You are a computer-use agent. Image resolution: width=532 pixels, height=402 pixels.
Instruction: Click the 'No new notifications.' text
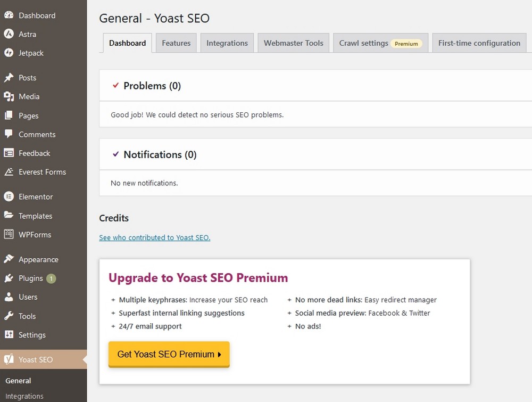tap(144, 183)
